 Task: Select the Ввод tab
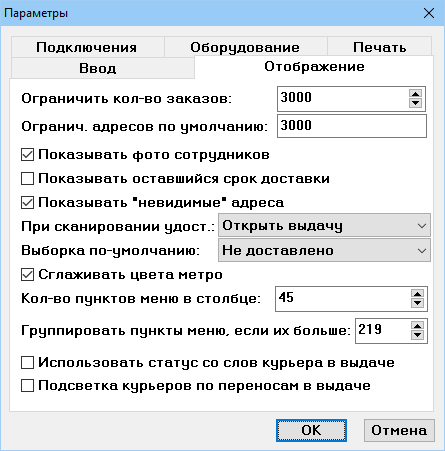click(x=102, y=68)
